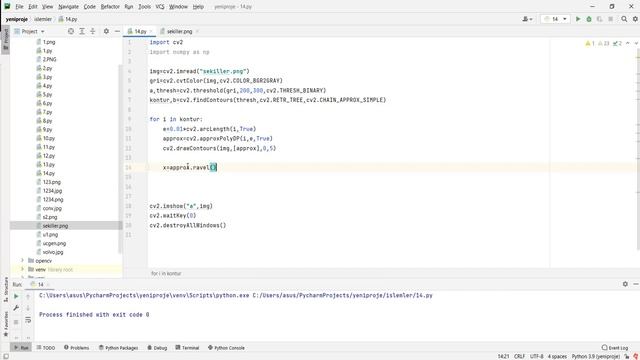Open the Run tool window tab
Screen dimensions: 640x360
21,348
